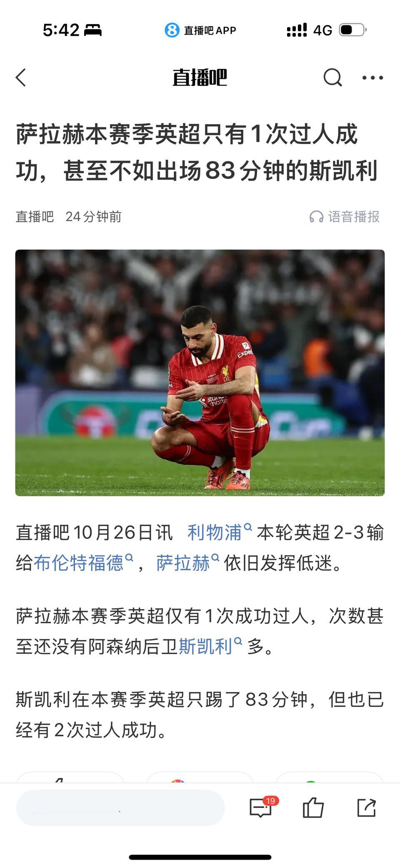Tap the 语音播报 label
Image resolution: width=400 pixels, height=868 pixels.
click(354, 217)
